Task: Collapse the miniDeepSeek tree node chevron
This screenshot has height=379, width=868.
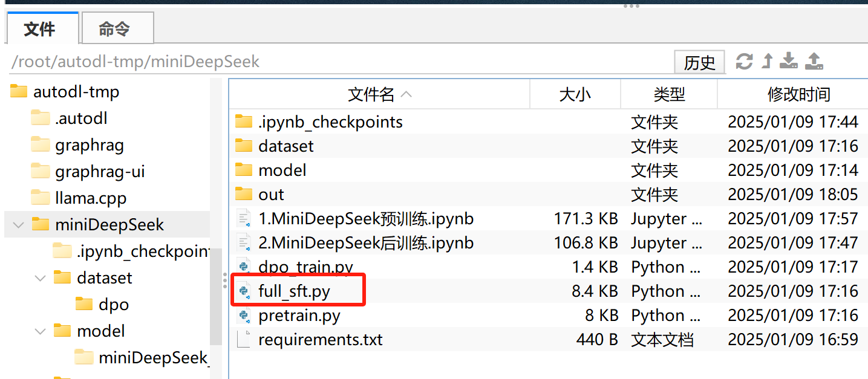Action: tap(18, 225)
